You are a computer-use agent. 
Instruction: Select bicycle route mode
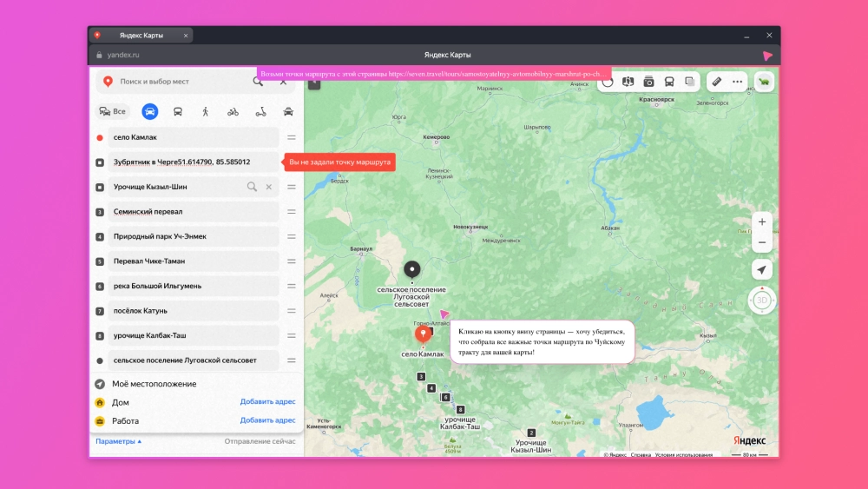233,111
